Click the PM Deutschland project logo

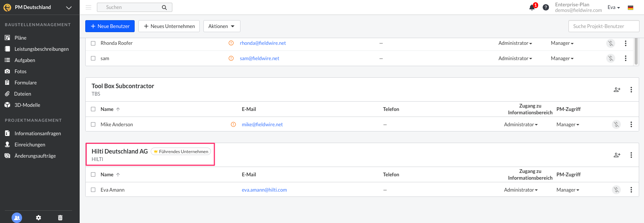pos(7,7)
